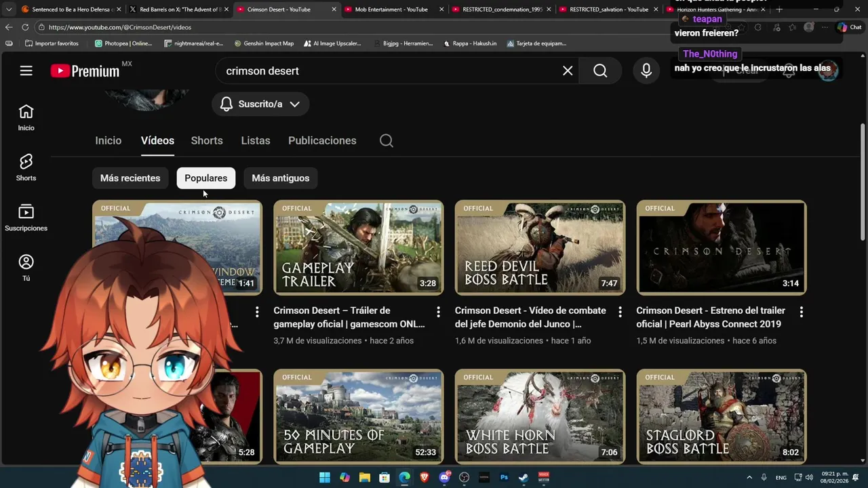Go back with the browser back arrow
The width and height of the screenshot is (868, 488).
coord(8,27)
